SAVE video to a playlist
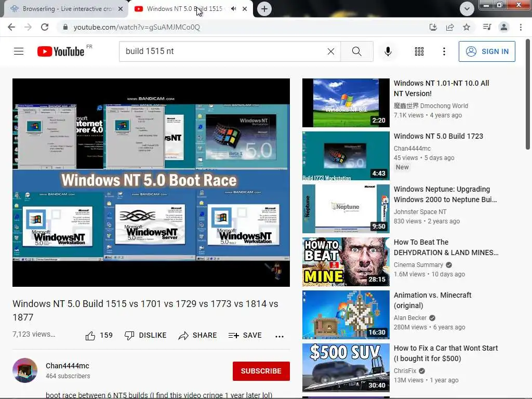532x399 pixels. click(x=245, y=335)
